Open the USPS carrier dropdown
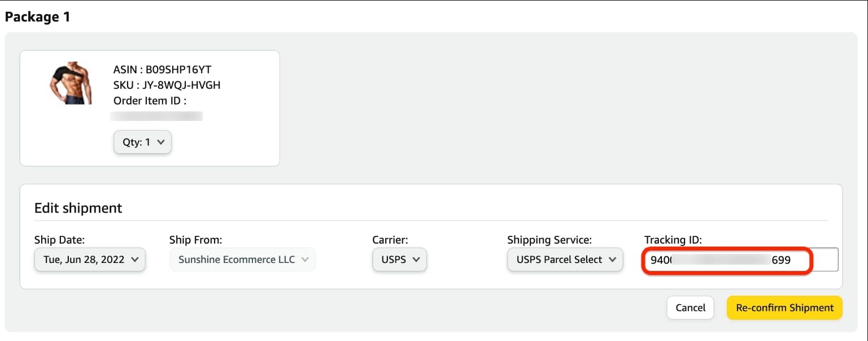Viewport: 868px width, 341px height. click(399, 260)
